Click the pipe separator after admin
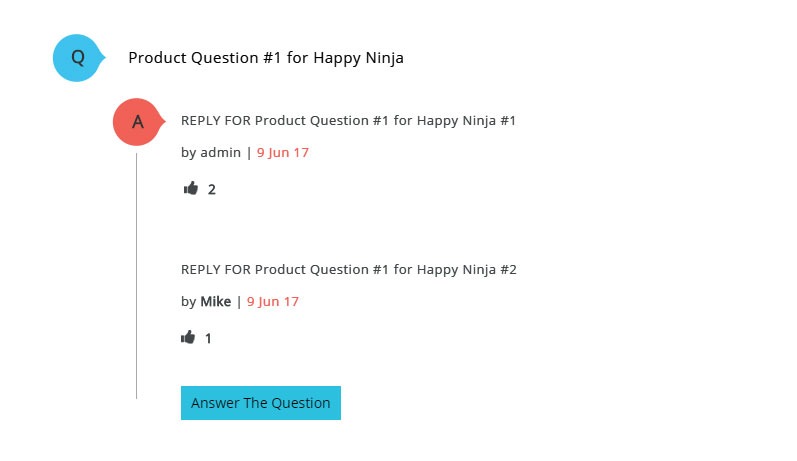The height and width of the screenshot is (461, 797). (249, 152)
